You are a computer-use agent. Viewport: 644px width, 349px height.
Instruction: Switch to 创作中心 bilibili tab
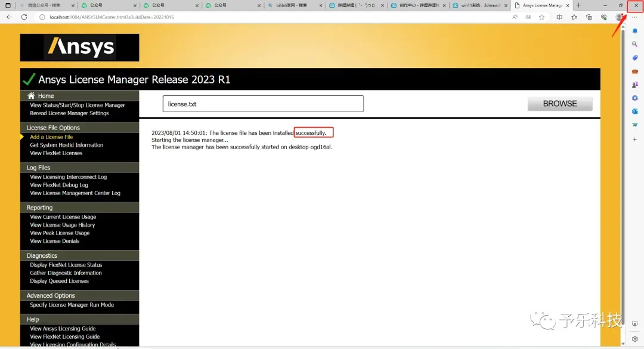(x=418, y=5)
